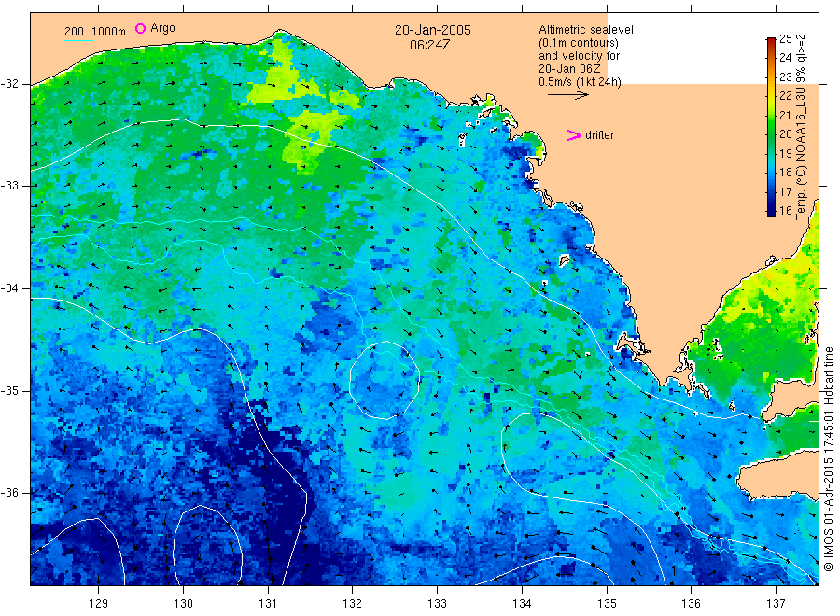Click the '0.5m/s (1kt 24h)' label
Screen dimensions: 840x616
pyautogui.click(x=581, y=82)
